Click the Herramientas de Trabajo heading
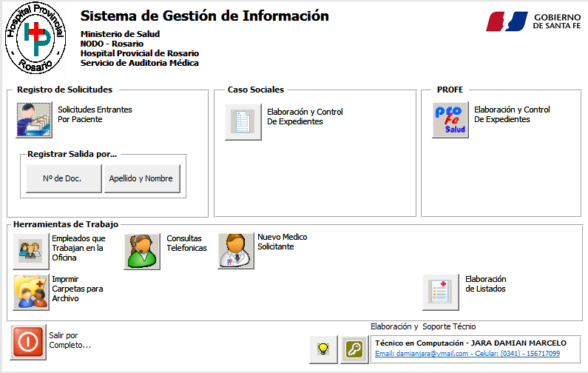This screenshot has height=373, width=588. [66, 224]
